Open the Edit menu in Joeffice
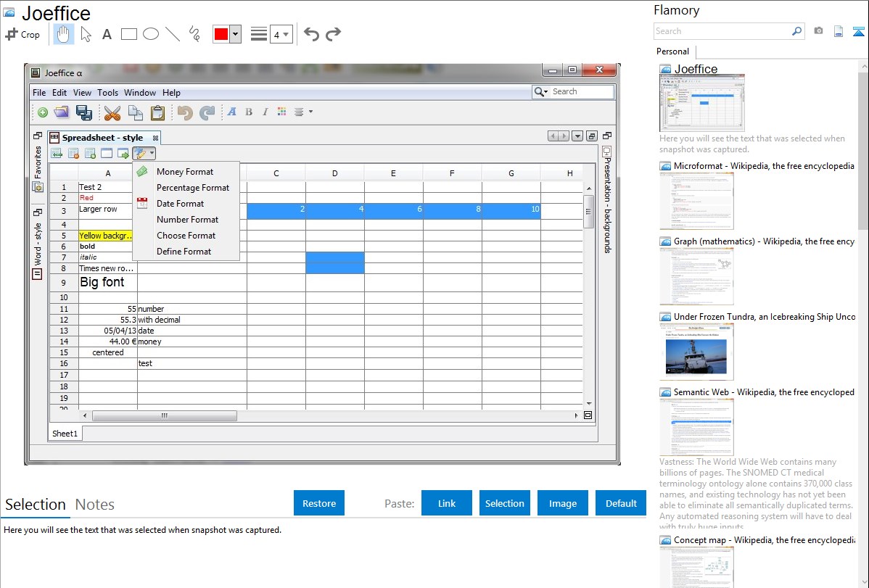 point(59,93)
